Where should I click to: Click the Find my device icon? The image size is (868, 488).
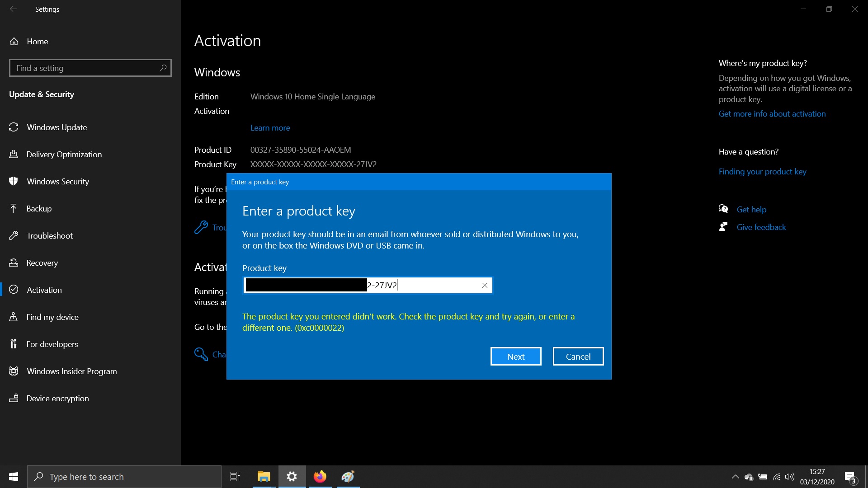click(13, 316)
